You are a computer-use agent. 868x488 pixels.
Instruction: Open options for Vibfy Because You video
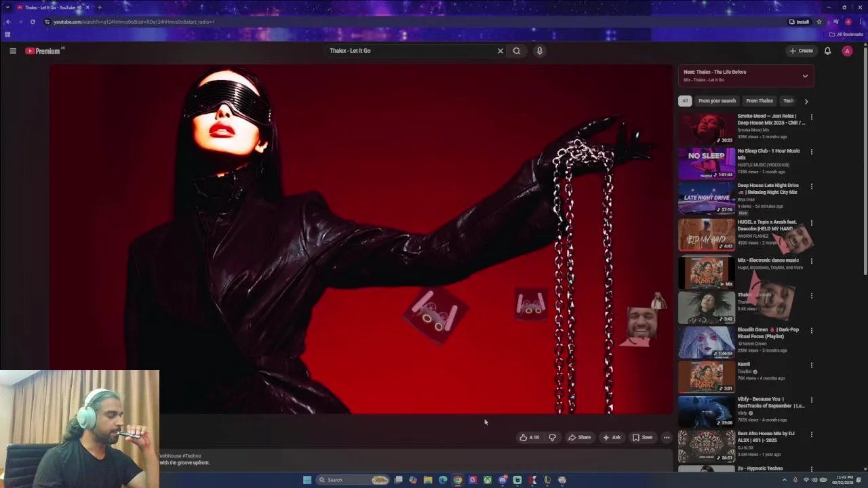pos(811,401)
